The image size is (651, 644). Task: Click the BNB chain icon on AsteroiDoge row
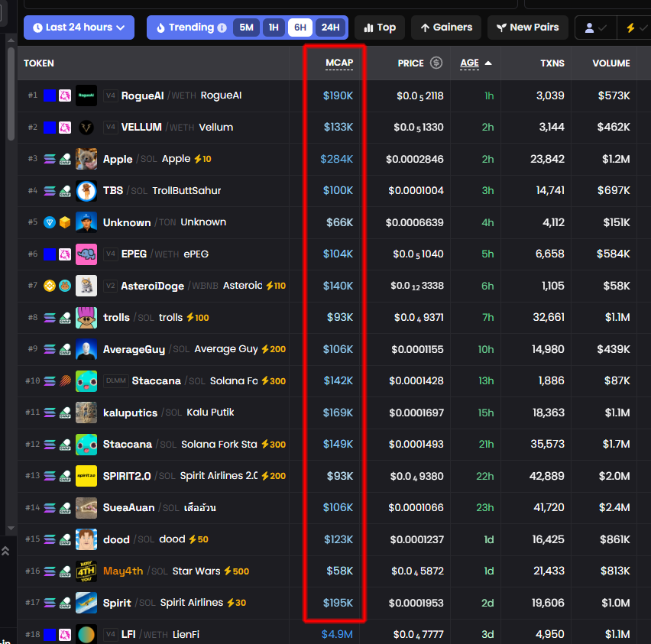tap(50, 286)
